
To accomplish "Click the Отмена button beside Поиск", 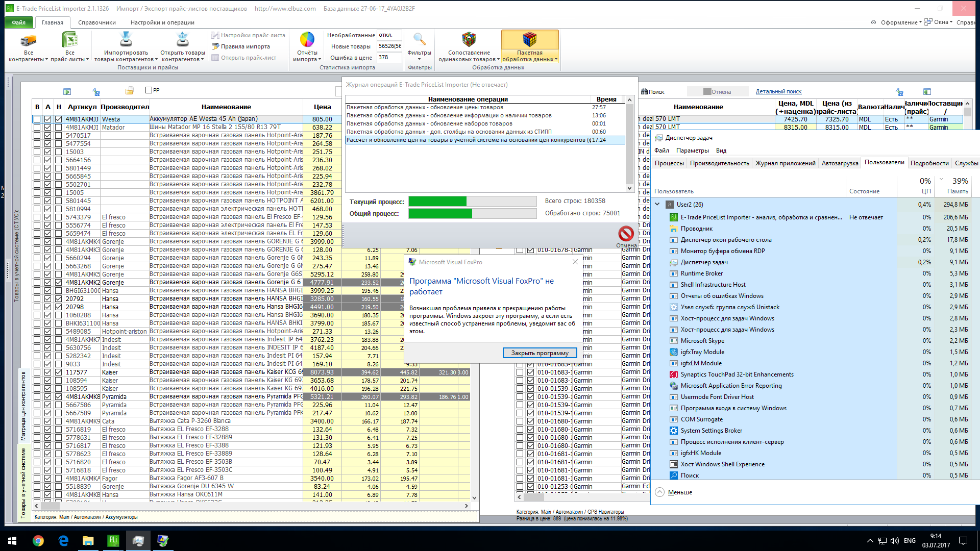I will 718,92.
